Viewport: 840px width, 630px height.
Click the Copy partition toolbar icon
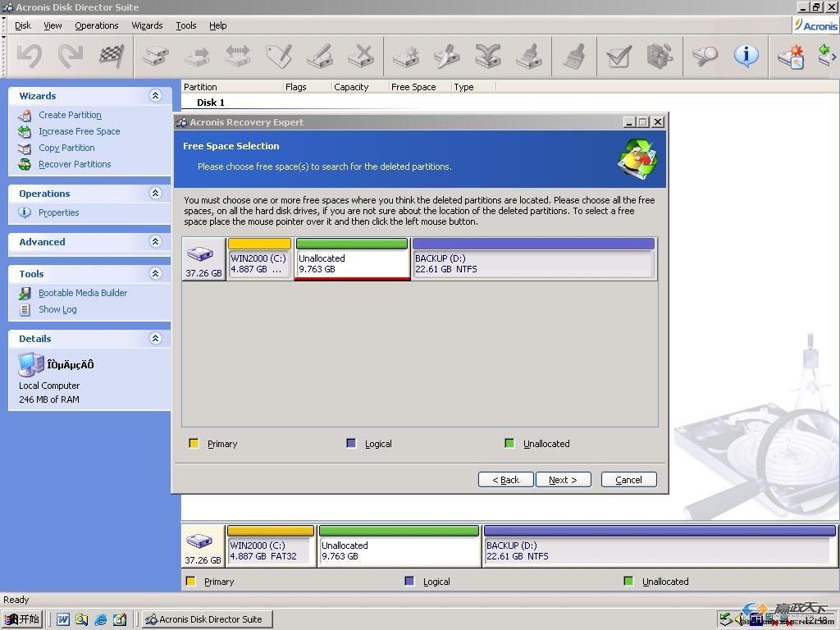[x=155, y=57]
